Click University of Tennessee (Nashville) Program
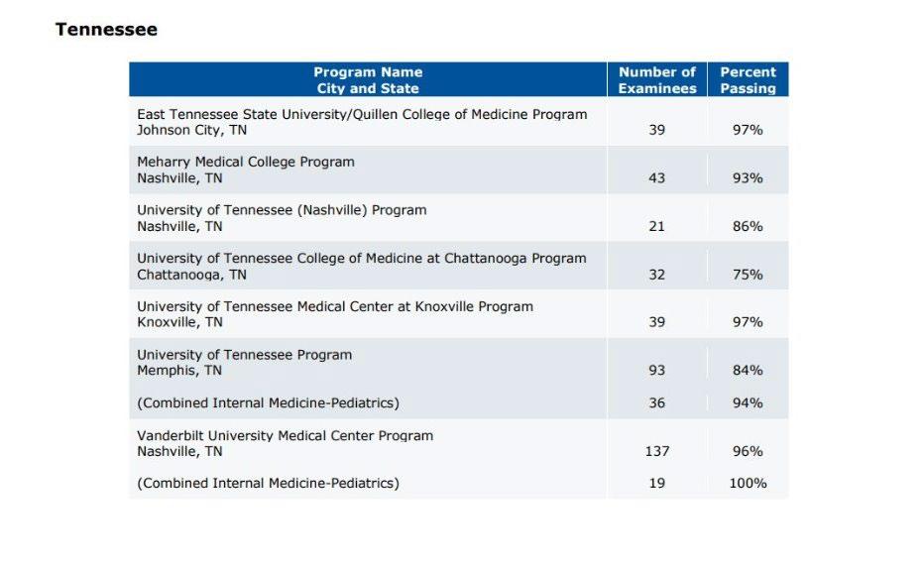The height and width of the screenshot is (567, 924). pos(282,210)
